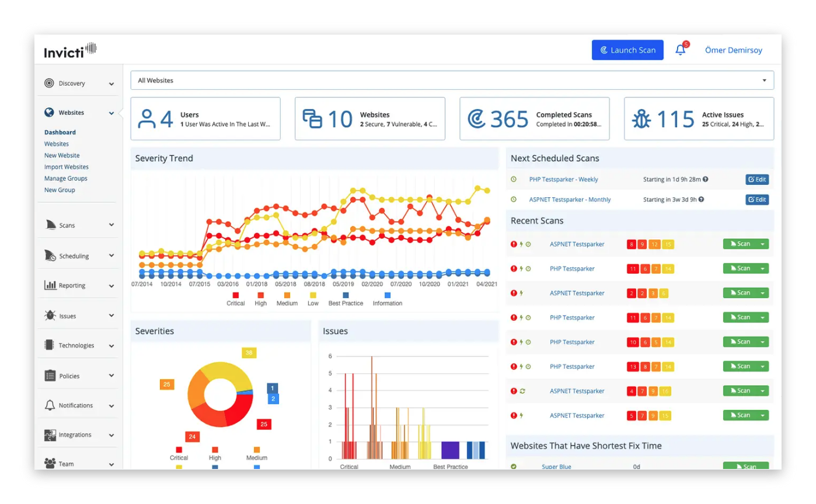The height and width of the screenshot is (504, 816).
Task: Toggle High series in Severity Trend legend
Action: 260,299
